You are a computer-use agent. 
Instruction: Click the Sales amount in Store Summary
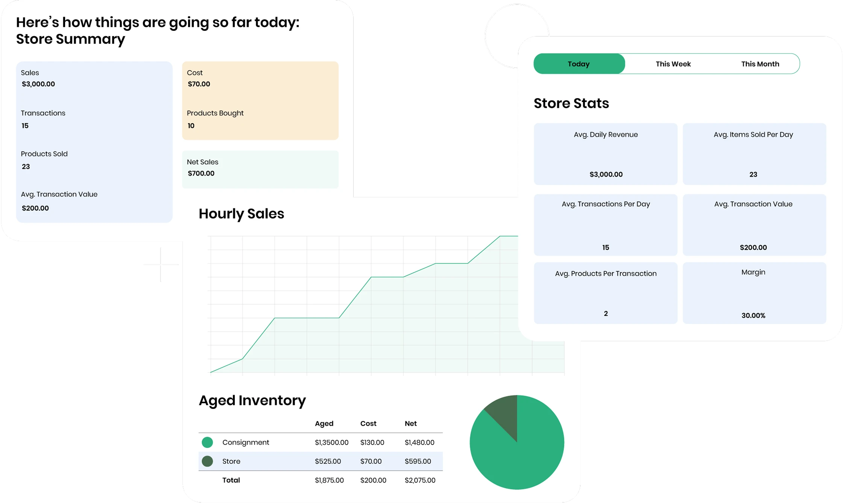pos(38,84)
